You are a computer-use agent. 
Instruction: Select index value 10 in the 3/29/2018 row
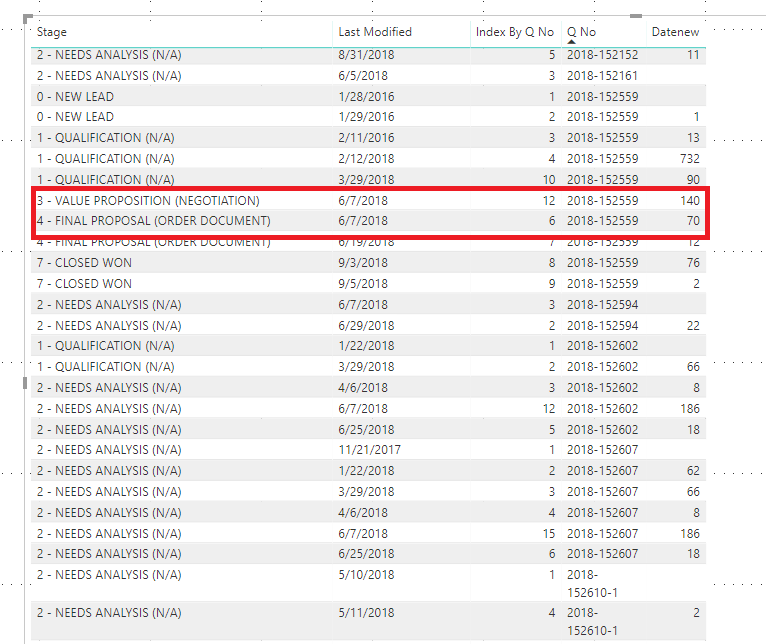[x=549, y=180]
